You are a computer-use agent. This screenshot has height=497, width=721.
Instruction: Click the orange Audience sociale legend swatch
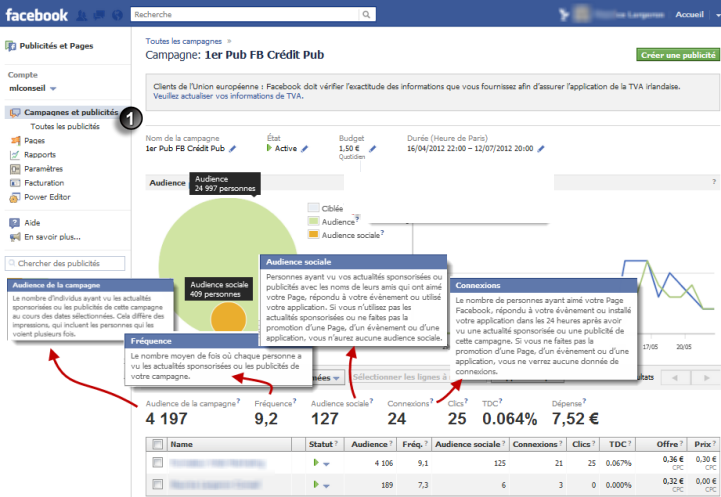coord(313,234)
